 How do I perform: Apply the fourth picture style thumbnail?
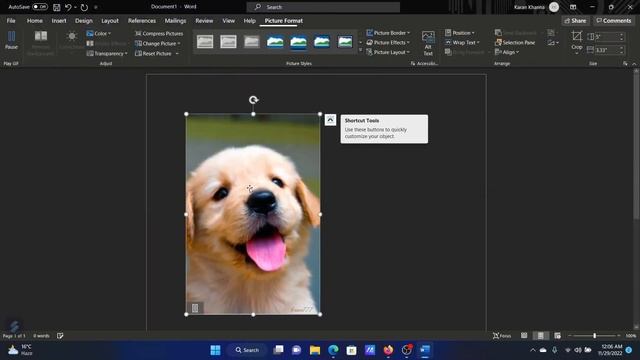[275, 42]
